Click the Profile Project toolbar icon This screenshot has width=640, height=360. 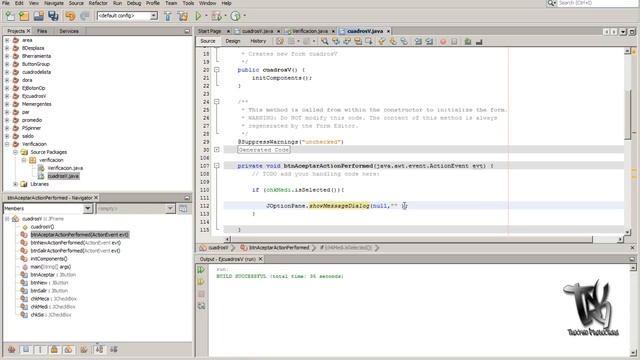tap(236, 16)
